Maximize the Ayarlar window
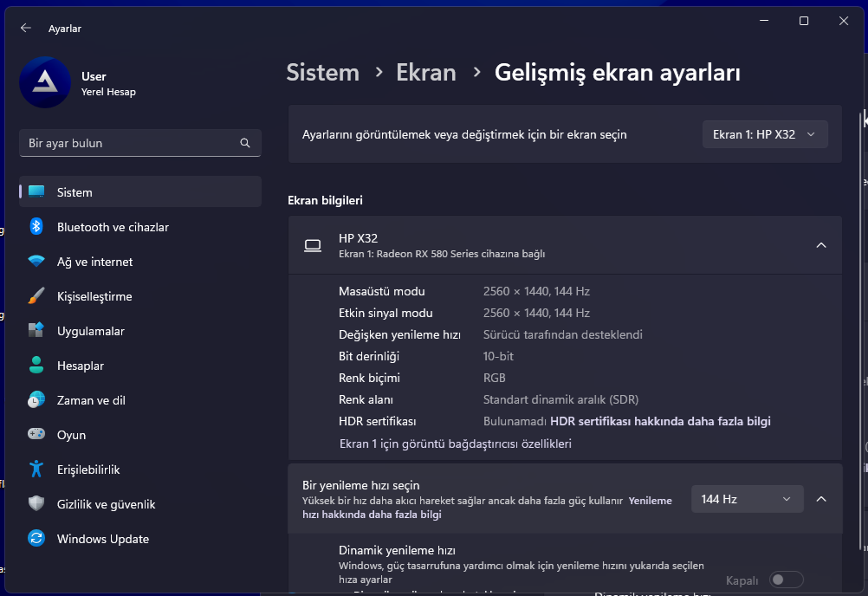The height and width of the screenshot is (596, 868). click(x=804, y=21)
